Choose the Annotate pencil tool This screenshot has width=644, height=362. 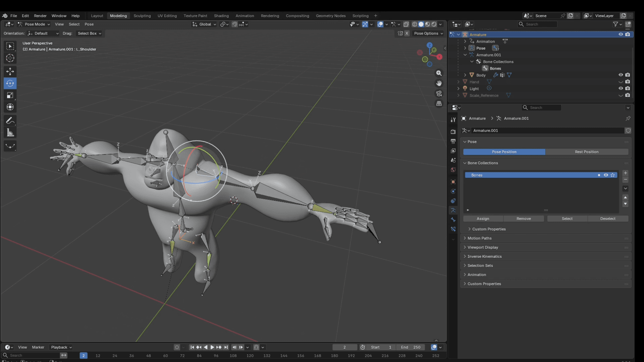10,121
